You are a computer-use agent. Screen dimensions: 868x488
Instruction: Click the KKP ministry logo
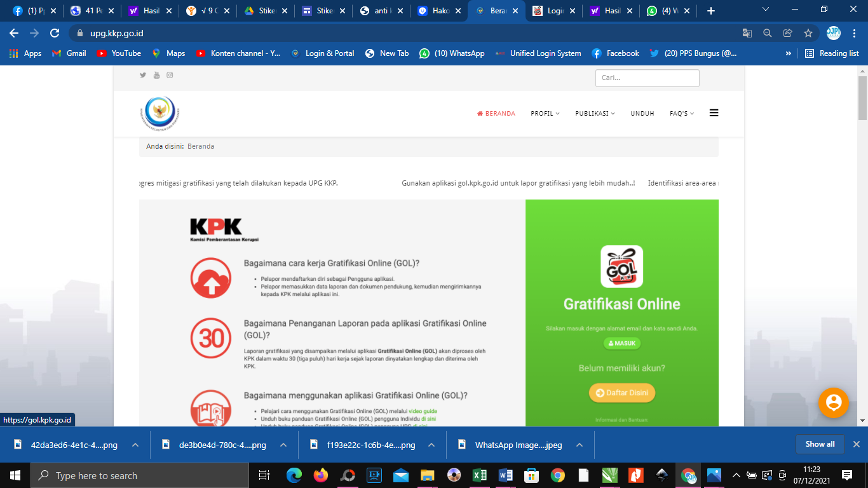160,113
